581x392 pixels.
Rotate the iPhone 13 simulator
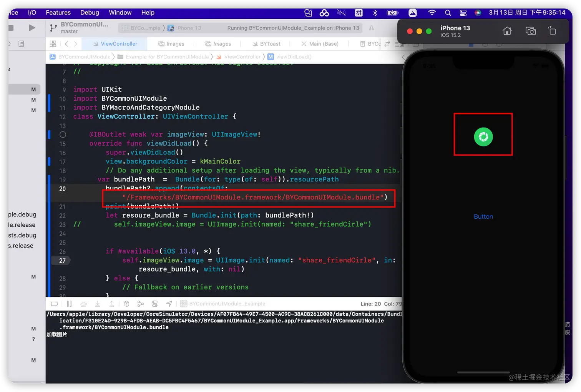tap(552, 31)
